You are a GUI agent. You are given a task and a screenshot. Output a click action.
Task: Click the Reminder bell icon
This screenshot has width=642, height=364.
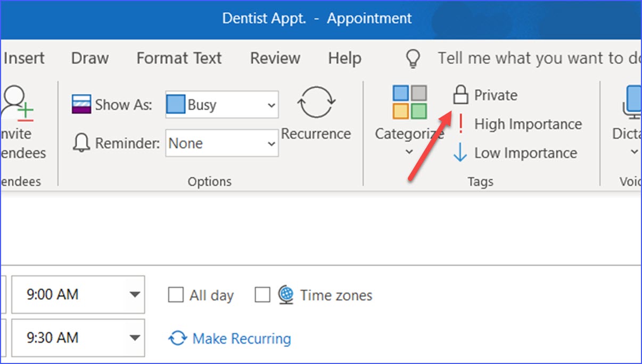point(81,143)
